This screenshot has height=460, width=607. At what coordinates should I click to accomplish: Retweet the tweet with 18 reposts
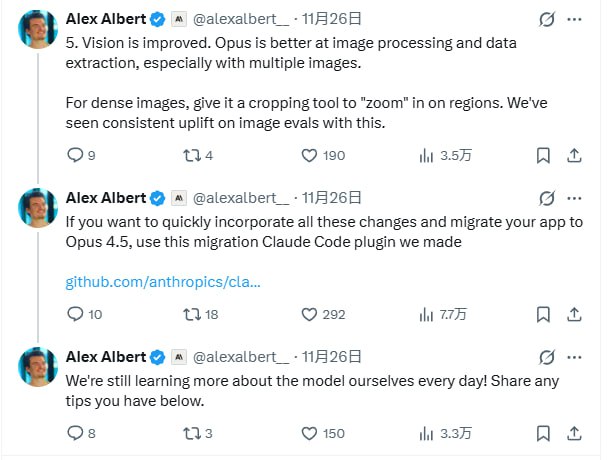192,314
